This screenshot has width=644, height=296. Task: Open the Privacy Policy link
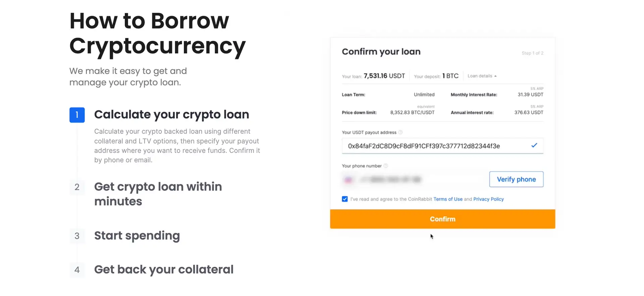point(488,199)
